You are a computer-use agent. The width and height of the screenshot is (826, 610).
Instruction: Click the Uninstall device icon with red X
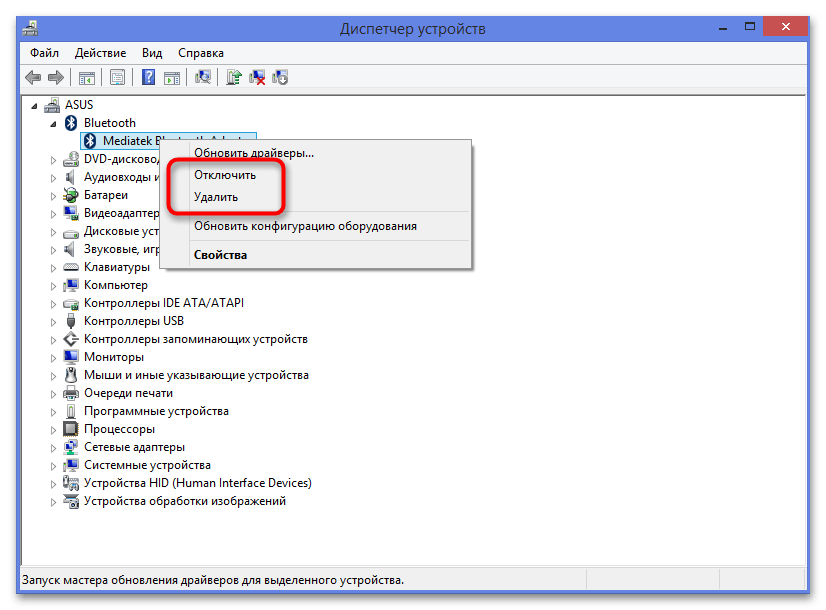(257, 77)
